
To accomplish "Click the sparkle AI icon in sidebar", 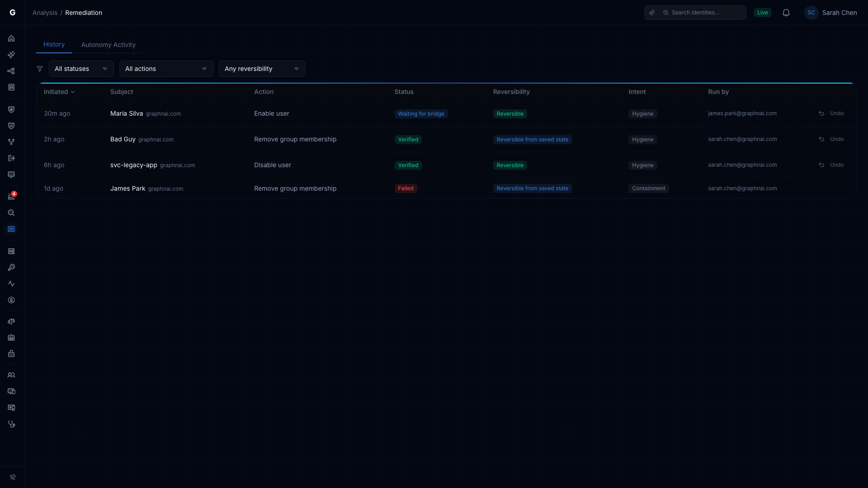I will [11, 55].
